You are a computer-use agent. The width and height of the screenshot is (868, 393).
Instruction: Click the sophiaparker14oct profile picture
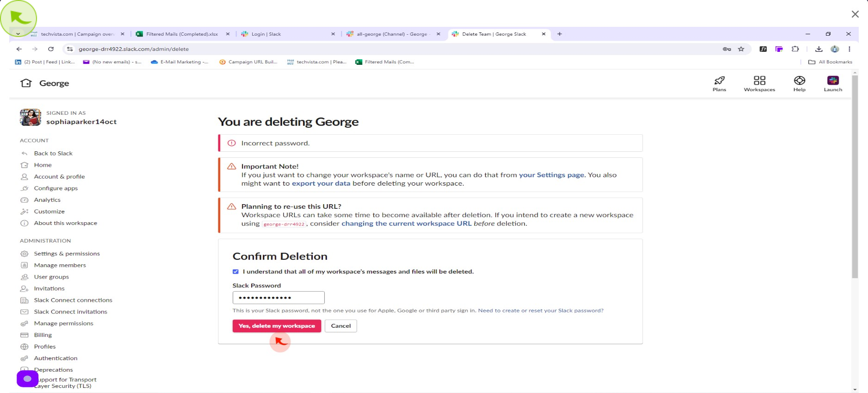[30, 117]
